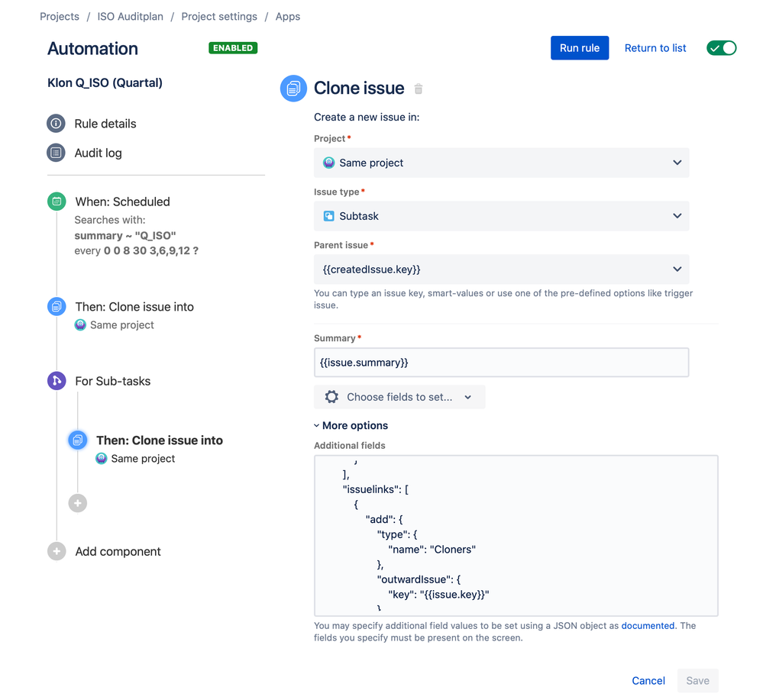The height and width of the screenshot is (700, 763).
Task: Open the Project dropdown showing Same project
Action: tap(501, 163)
